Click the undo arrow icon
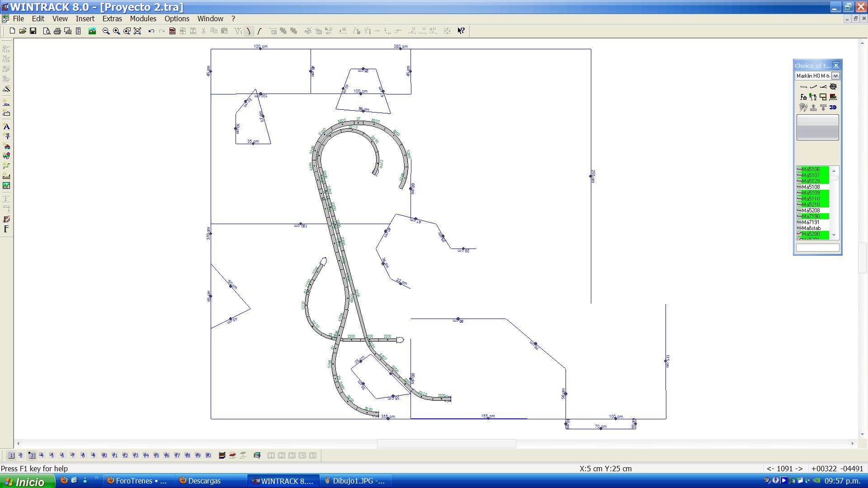 151,31
